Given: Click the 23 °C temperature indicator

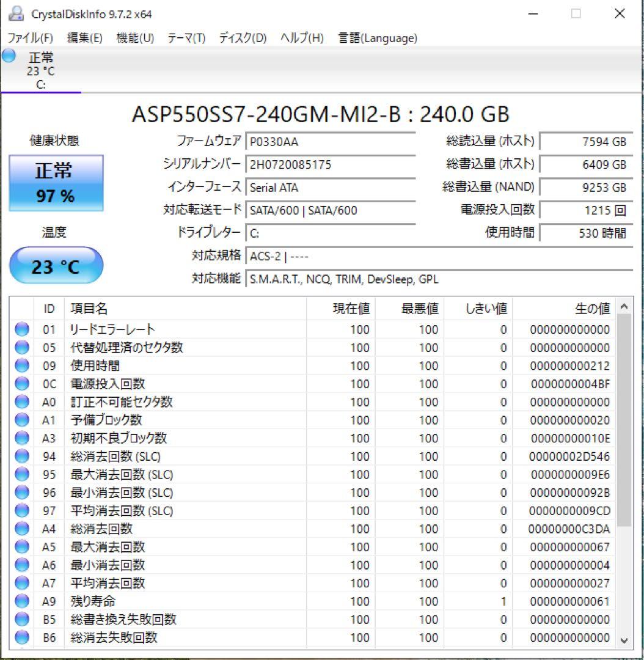Looking at the screenshot, I should pos(56,265).
